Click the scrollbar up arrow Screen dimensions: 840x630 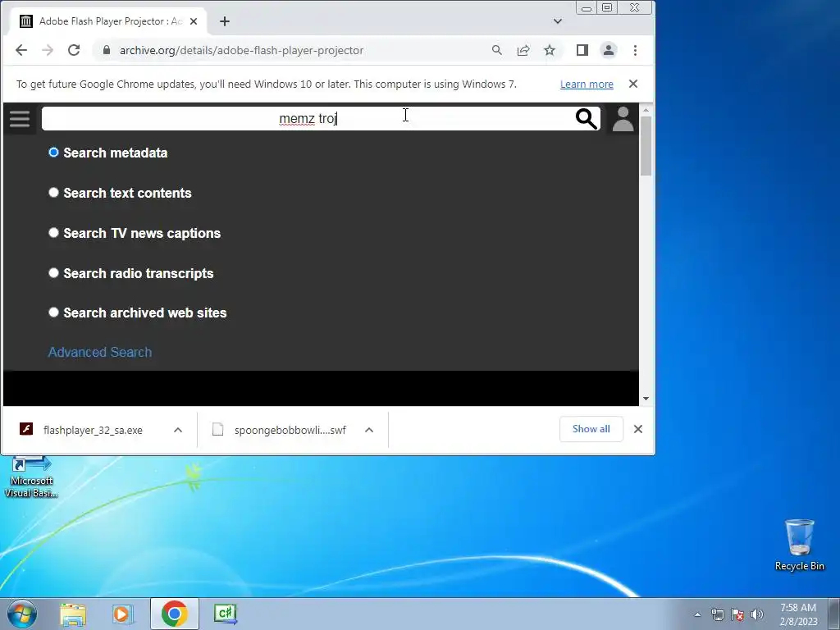(646, 110)
